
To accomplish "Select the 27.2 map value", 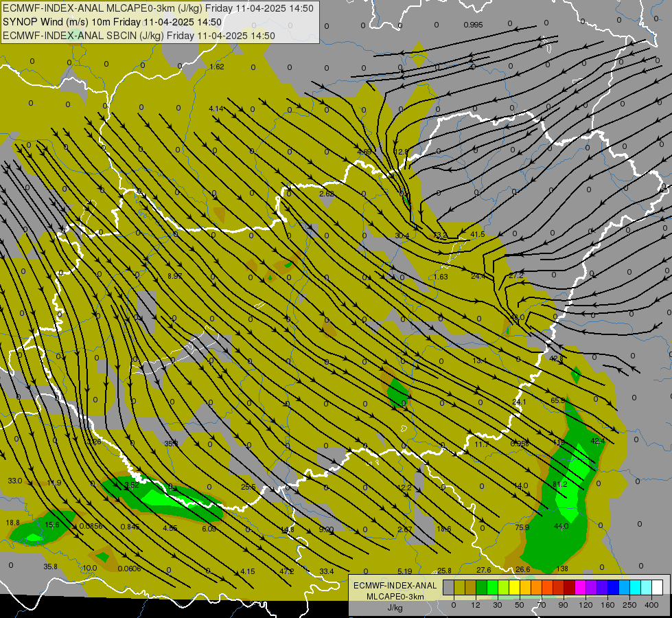I will pyautogui.click(x=516, y=276).
